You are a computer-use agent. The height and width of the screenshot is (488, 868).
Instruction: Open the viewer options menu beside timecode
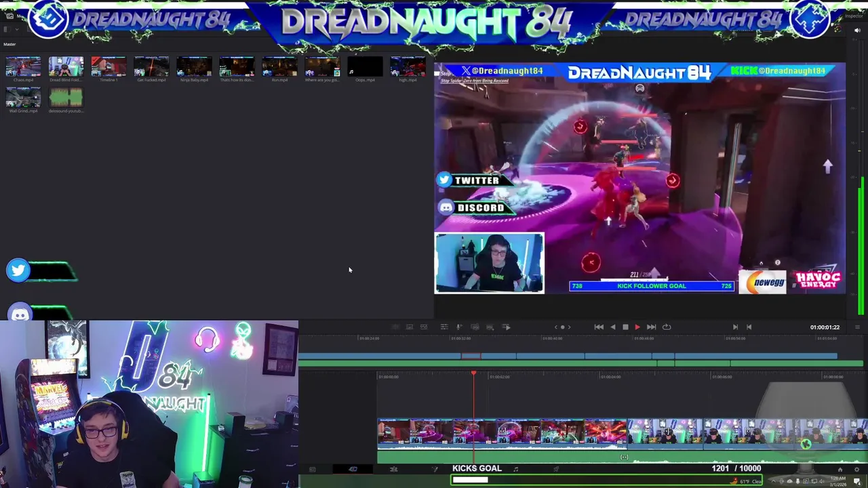pos(856,327)
